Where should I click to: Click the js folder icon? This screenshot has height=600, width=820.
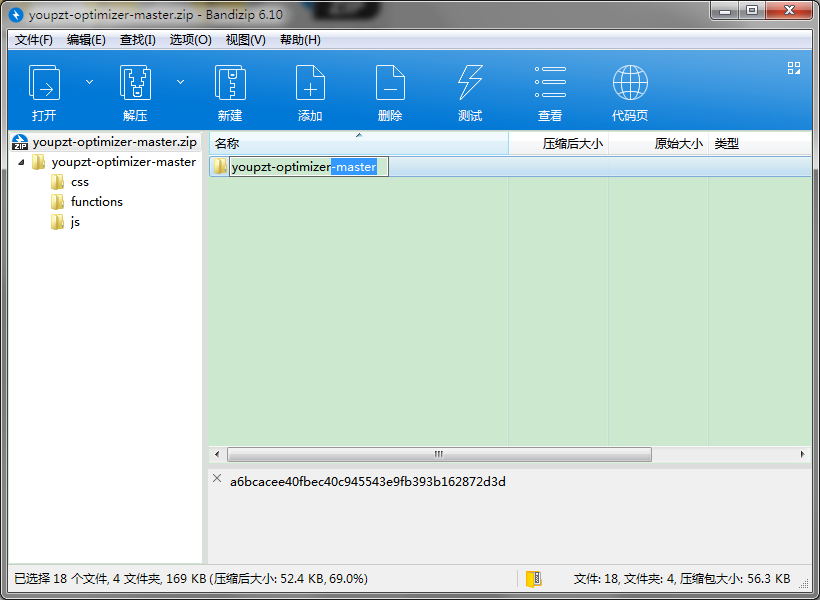pos(57,222)
